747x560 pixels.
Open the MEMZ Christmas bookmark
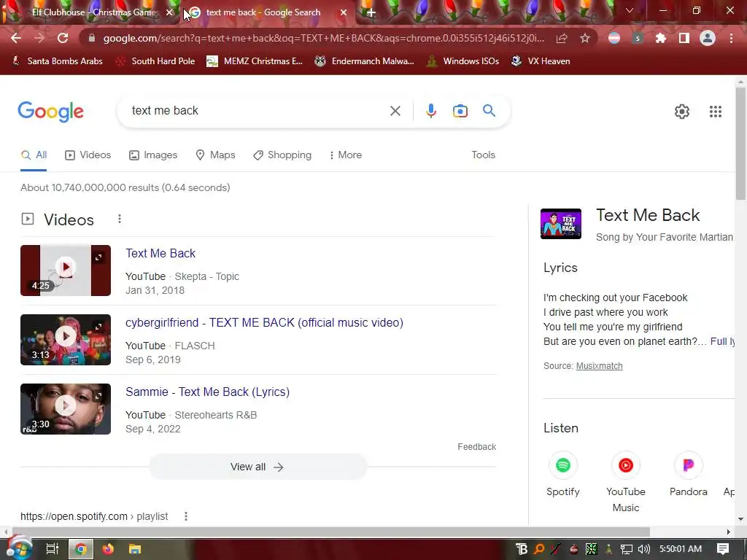pos(255,61)
